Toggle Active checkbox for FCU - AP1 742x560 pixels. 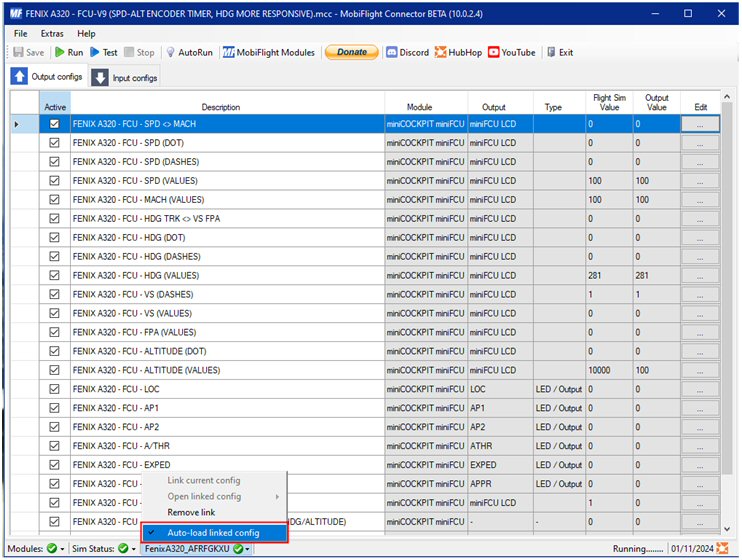[54, 408]
